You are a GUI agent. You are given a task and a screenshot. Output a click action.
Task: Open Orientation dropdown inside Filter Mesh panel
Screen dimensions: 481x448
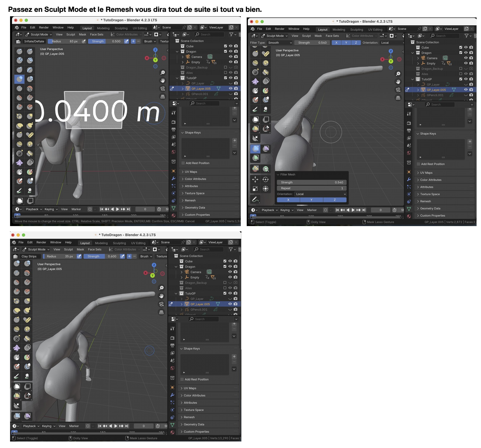(321, 194)
